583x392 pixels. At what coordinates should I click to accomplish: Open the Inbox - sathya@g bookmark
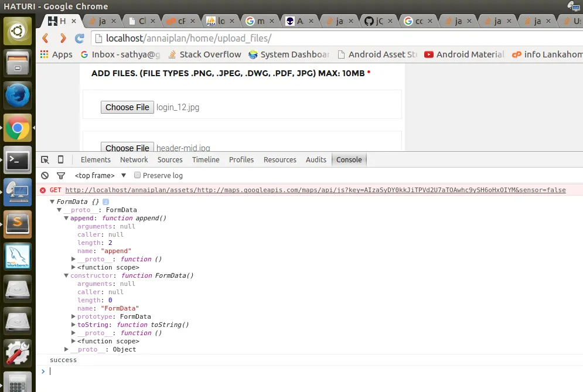pyautogui.click(x=120, y=54)
